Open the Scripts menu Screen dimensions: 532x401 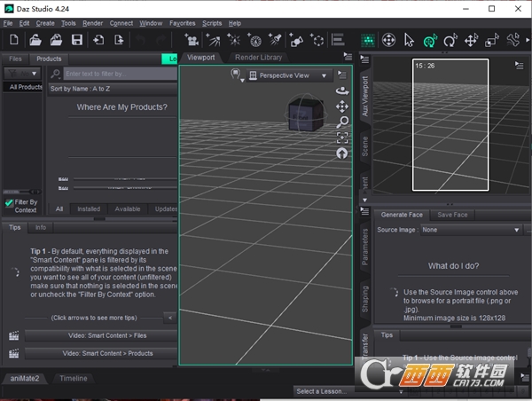click(x=212, y=23)
